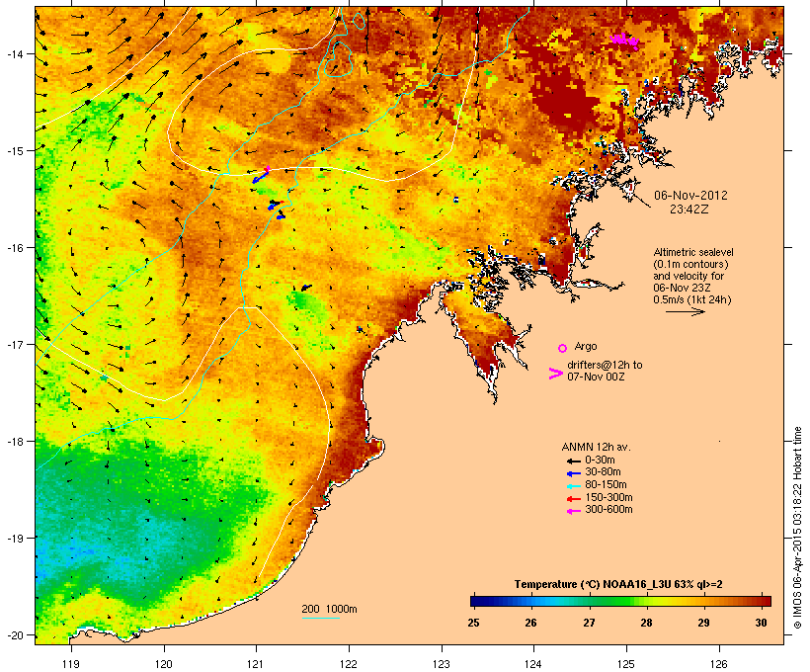Click the longitude axis label '126'

(x=719, y=664)
